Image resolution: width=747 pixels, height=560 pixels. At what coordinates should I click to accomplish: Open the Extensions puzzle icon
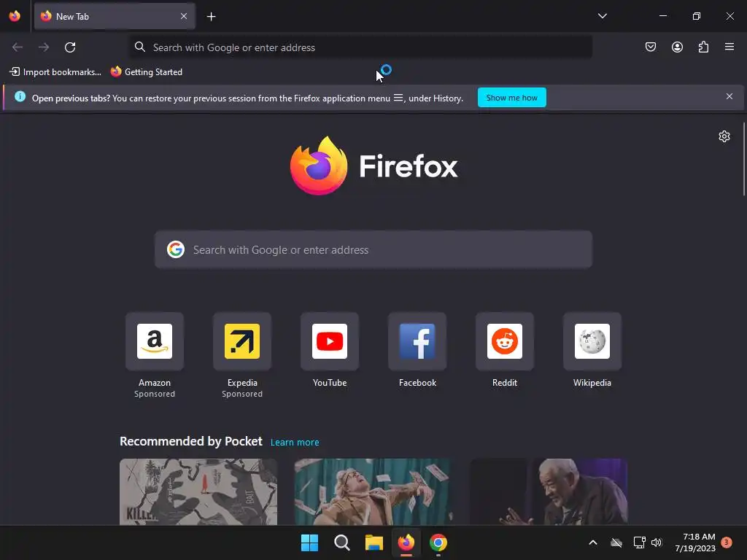coord(703,47)
